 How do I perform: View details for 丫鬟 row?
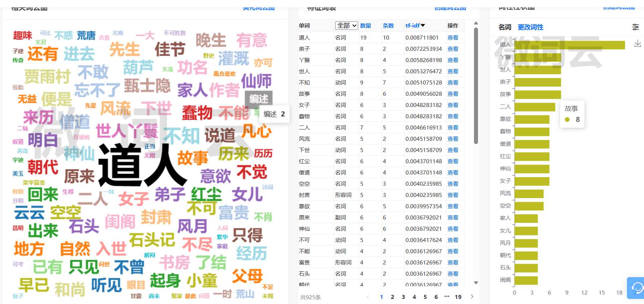(x=453, y=60)
